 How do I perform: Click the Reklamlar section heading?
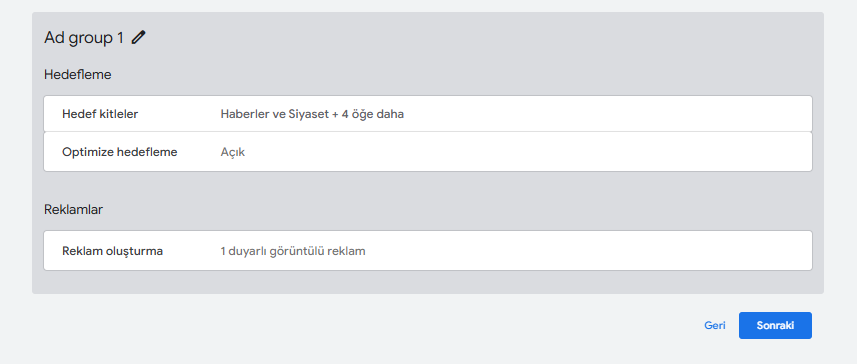coord(73,209)
